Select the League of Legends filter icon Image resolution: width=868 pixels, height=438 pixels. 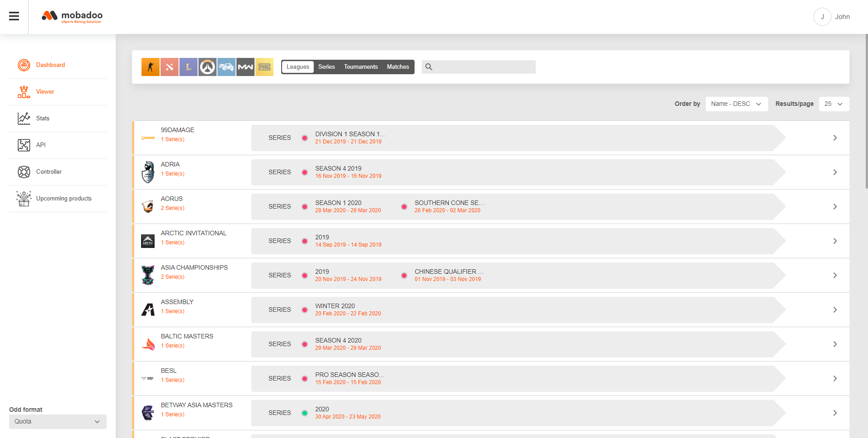[189, 67]
